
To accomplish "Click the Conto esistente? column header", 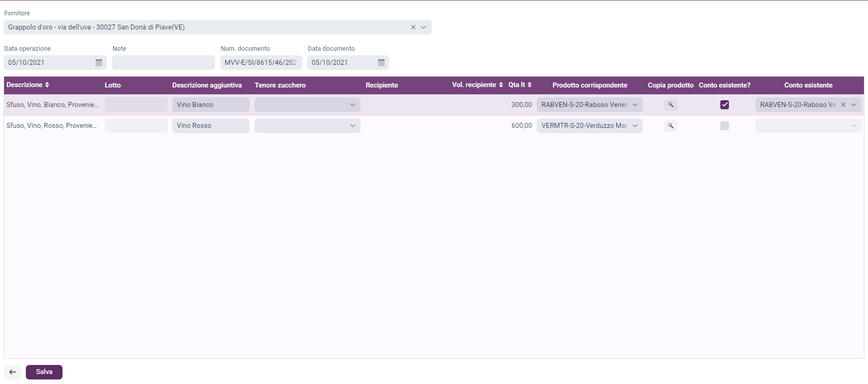I will point(725,85).
